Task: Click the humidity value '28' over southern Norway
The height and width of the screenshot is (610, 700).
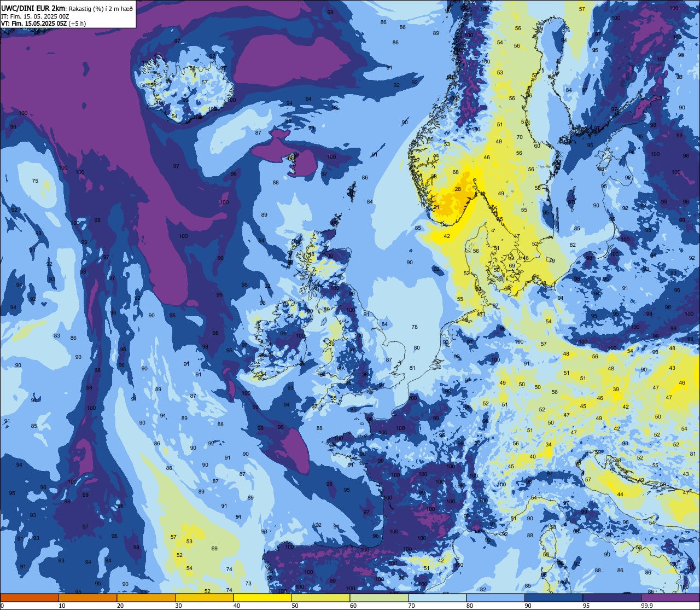Action: [x=458, y=189]
